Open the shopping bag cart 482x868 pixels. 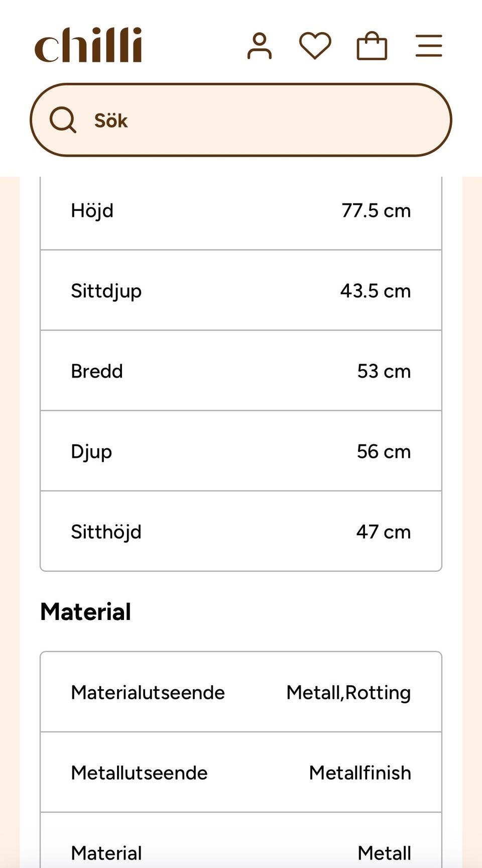pyautogui.click(x=372, y=46)
